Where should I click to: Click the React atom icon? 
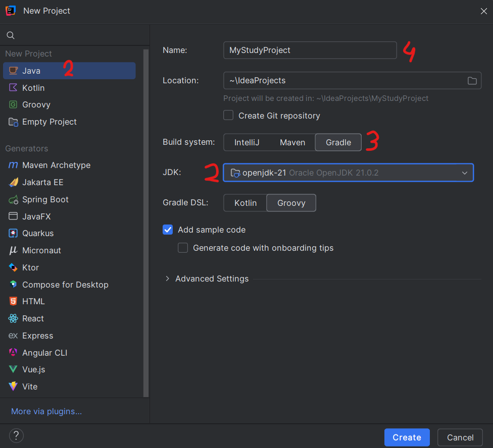tap(13, 318)
